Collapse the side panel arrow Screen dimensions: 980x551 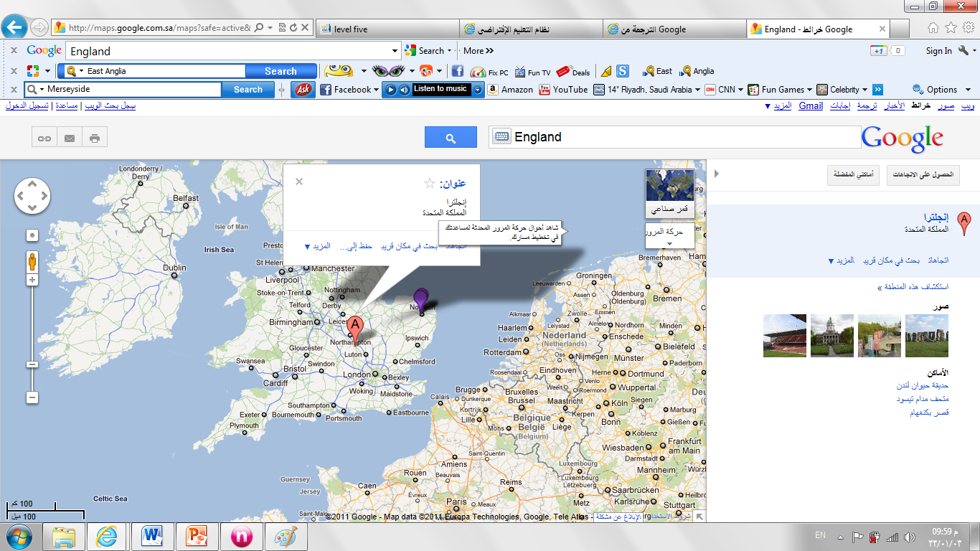click(x=716, y=174)
